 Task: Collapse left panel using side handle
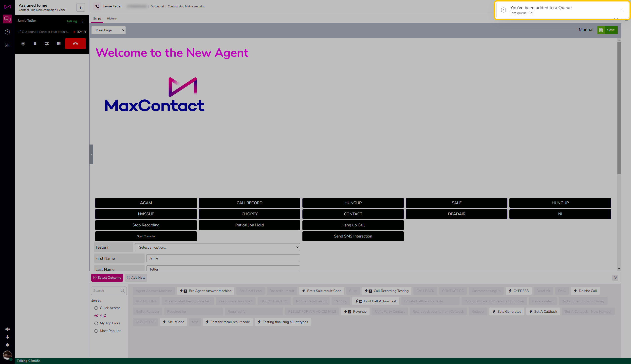tap(92, 154)
